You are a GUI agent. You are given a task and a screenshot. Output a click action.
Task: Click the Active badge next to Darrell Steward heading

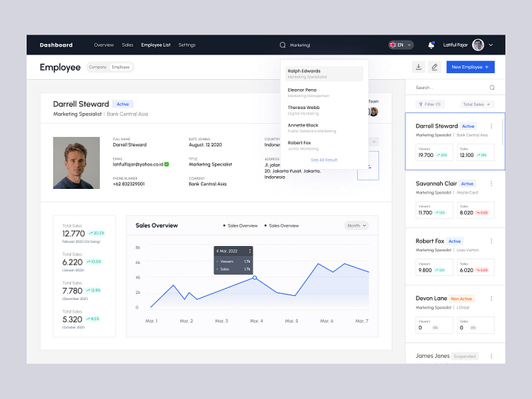pyautogui.click(x=122, y=104)
